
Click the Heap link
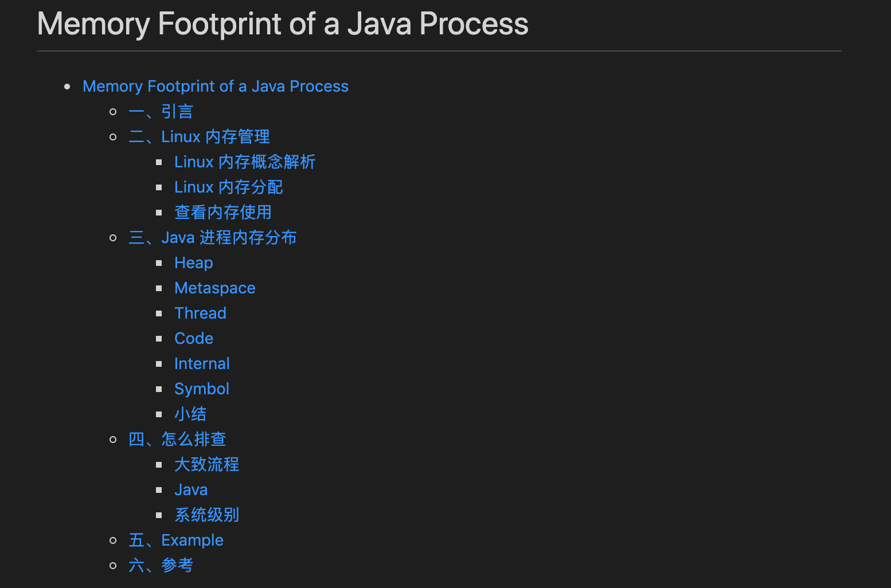coord(193,262)
